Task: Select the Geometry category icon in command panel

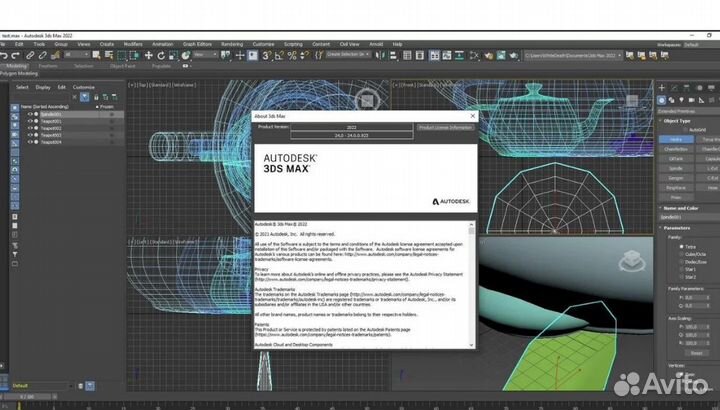Action: coord(662,100)
